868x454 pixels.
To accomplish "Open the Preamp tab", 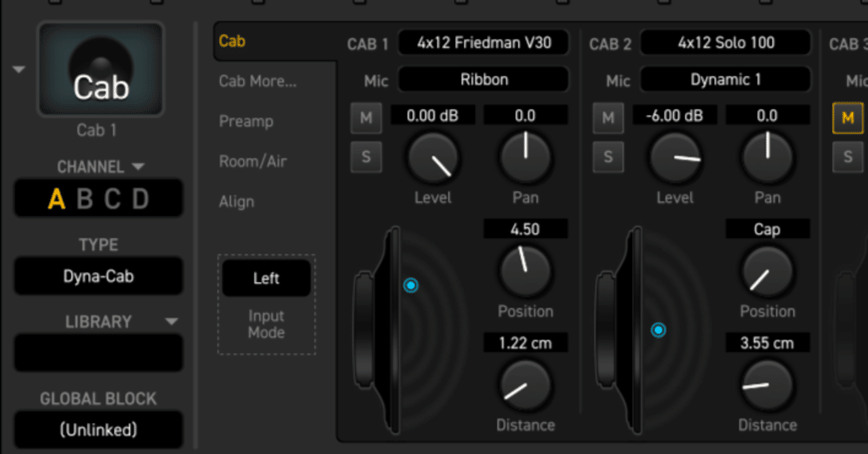I will [x=245, y=121].
